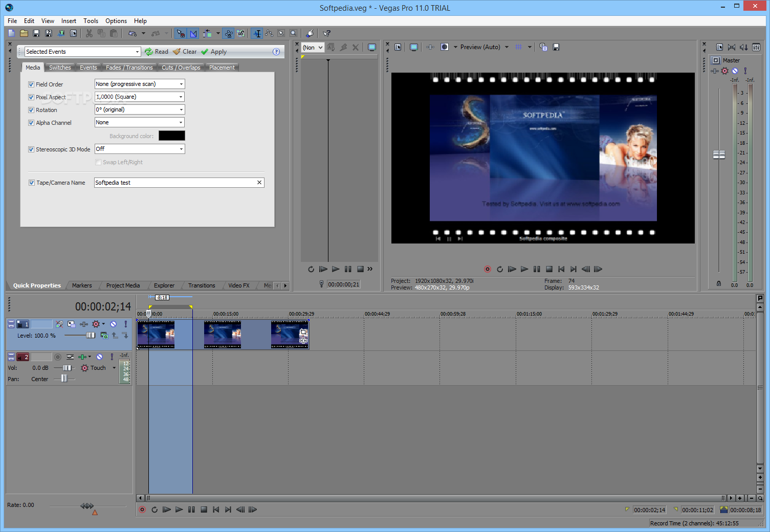Viewport: 770px width, 532px height.
Task: Open the Insert menu
Action: [x=69, y=21]
